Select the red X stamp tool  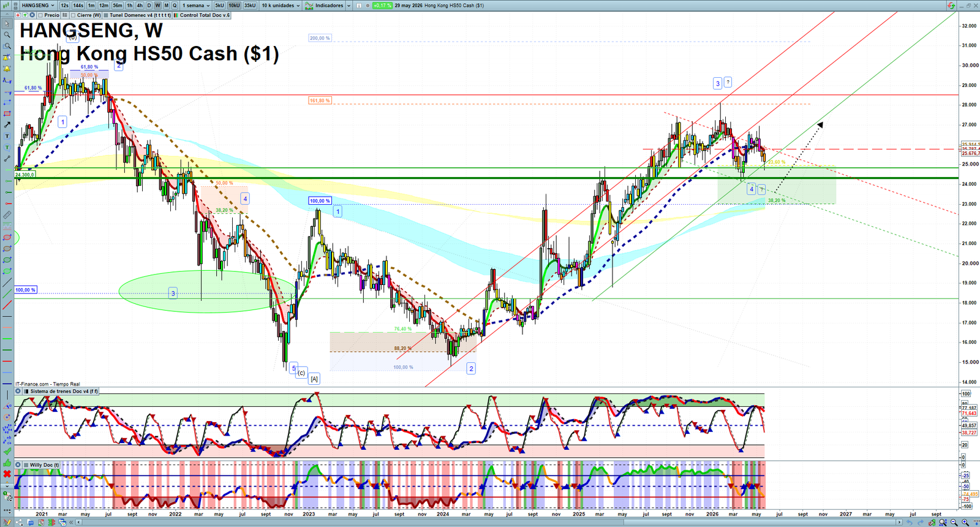(7, 474)
